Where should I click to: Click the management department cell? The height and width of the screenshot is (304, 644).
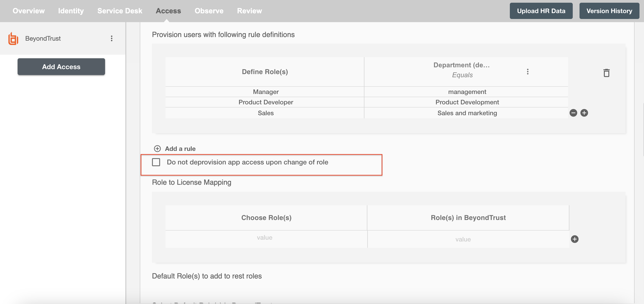pos(466,92)
